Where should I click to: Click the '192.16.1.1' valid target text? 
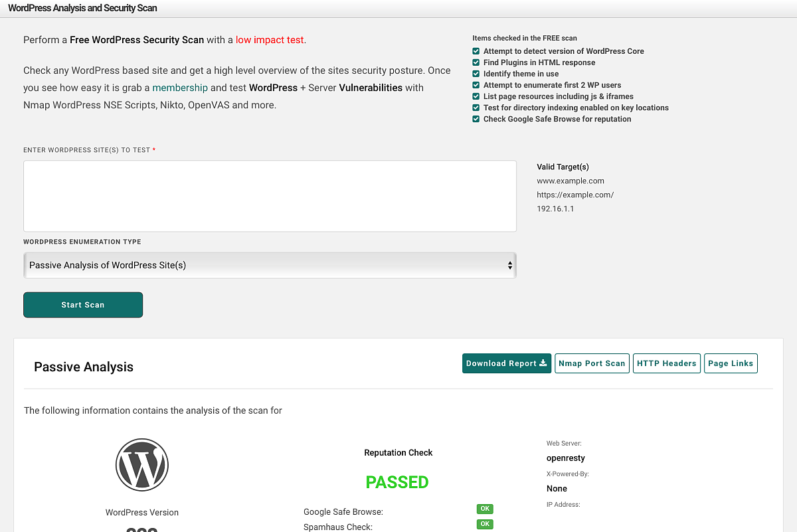(x=555, y=209)
